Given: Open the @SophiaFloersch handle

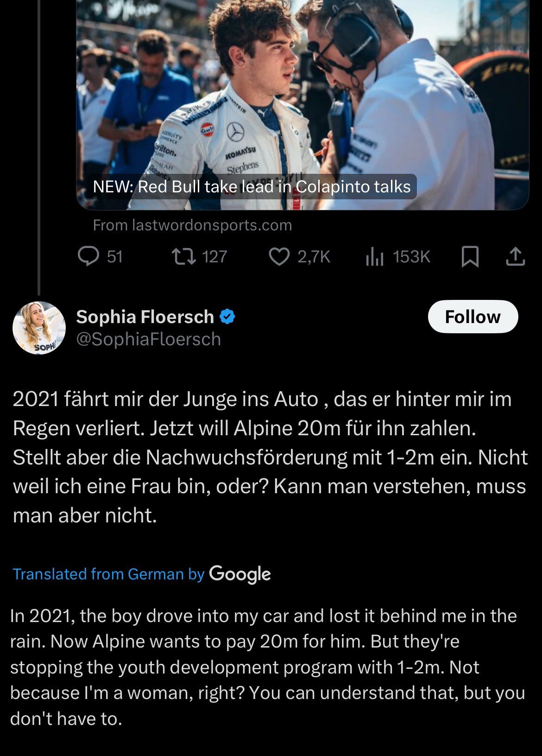Looking at the screenshot, I should [x=148, y=339].
